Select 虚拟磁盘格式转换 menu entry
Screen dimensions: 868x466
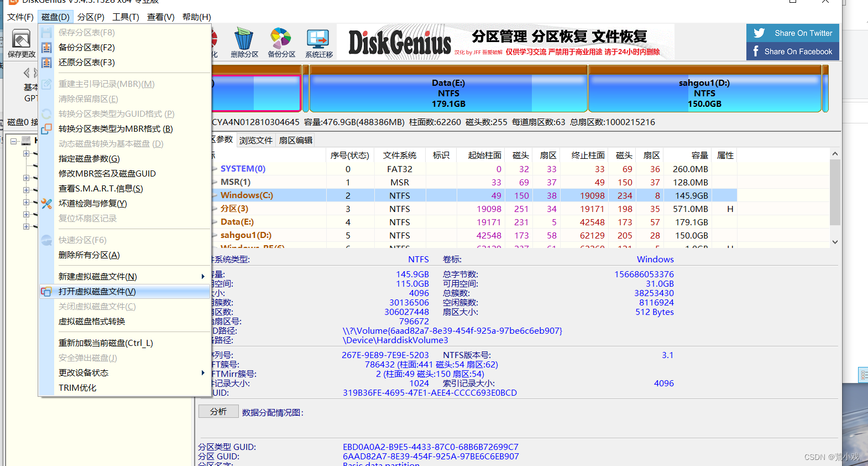point(92,322)
